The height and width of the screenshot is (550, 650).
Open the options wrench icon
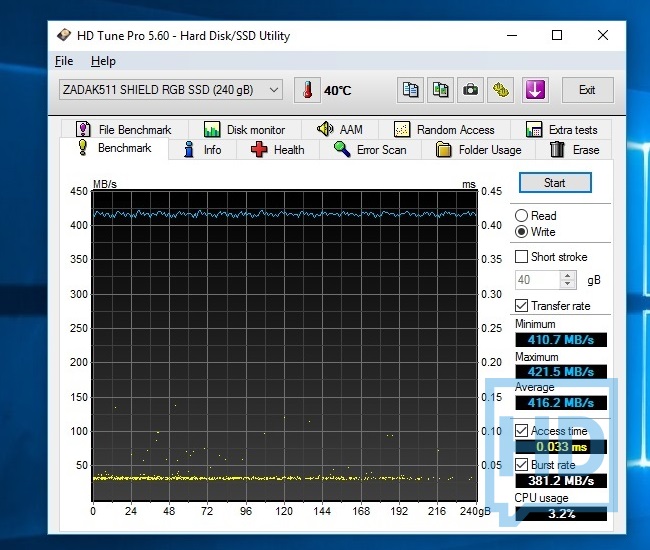click(x=501, y=90)
